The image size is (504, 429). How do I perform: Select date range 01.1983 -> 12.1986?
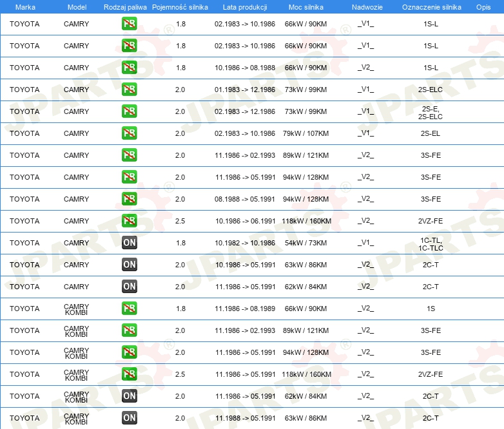point(245,90)
